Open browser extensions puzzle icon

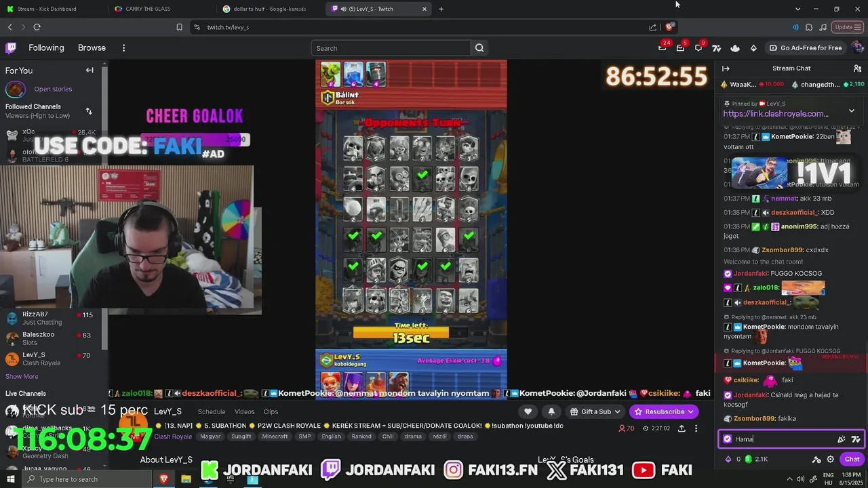tap(809, 27)
